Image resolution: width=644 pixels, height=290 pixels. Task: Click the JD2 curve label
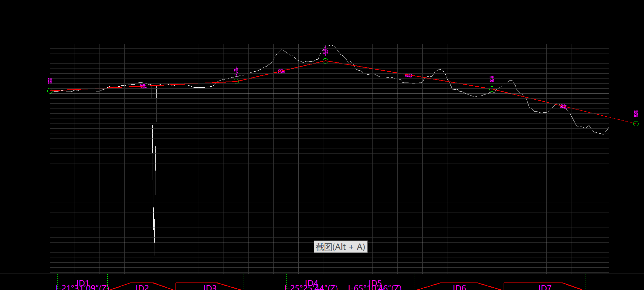(142, 287)
